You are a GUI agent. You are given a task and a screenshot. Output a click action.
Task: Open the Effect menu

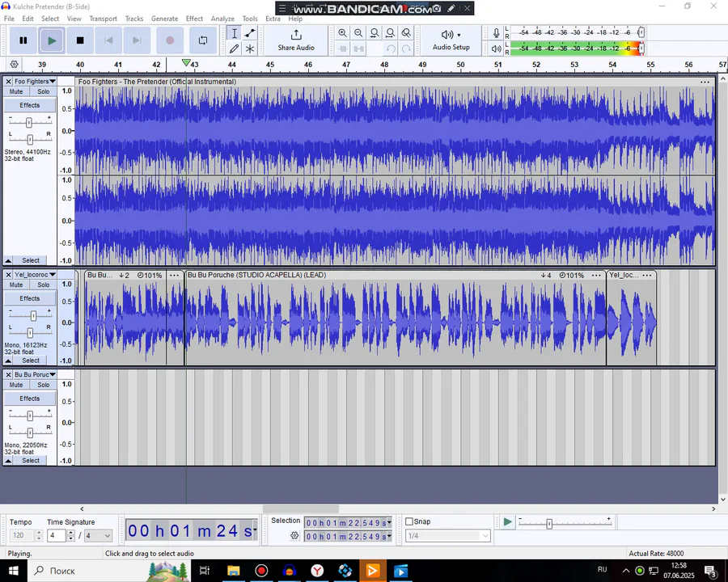tap(194, 19)
